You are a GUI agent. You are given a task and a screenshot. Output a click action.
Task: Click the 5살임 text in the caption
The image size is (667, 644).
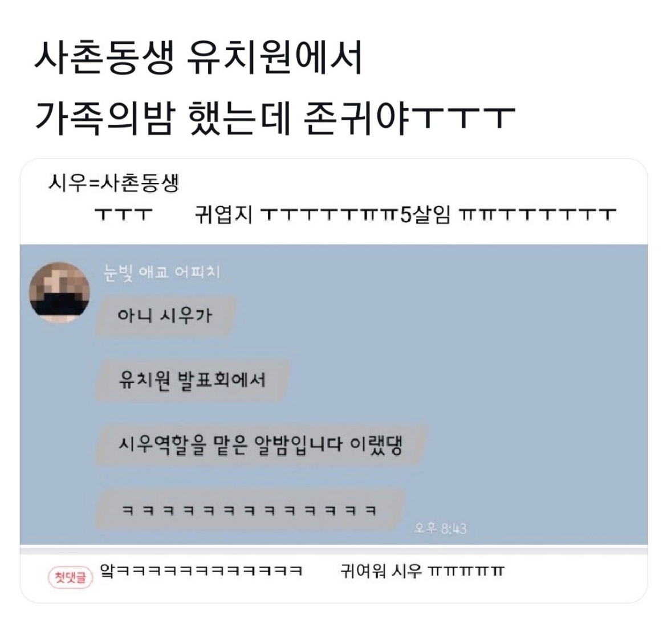(425, 214)
